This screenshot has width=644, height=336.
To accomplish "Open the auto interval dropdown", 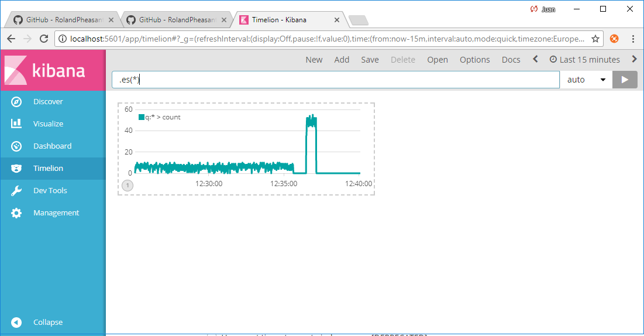I will point(586,80).
